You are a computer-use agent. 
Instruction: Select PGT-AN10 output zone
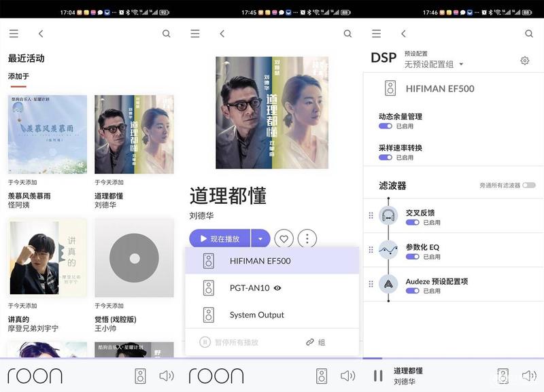click(272, 288)
